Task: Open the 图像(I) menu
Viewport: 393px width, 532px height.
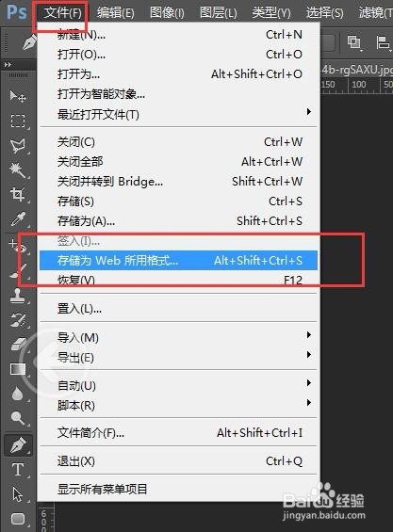Action: click(x=167, y=13)
